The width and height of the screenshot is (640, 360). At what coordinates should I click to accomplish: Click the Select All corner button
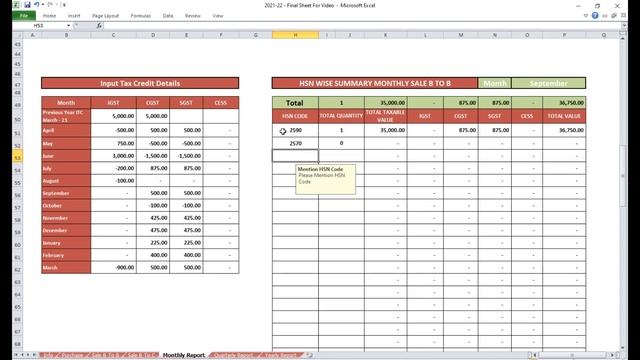coord(17,35)
